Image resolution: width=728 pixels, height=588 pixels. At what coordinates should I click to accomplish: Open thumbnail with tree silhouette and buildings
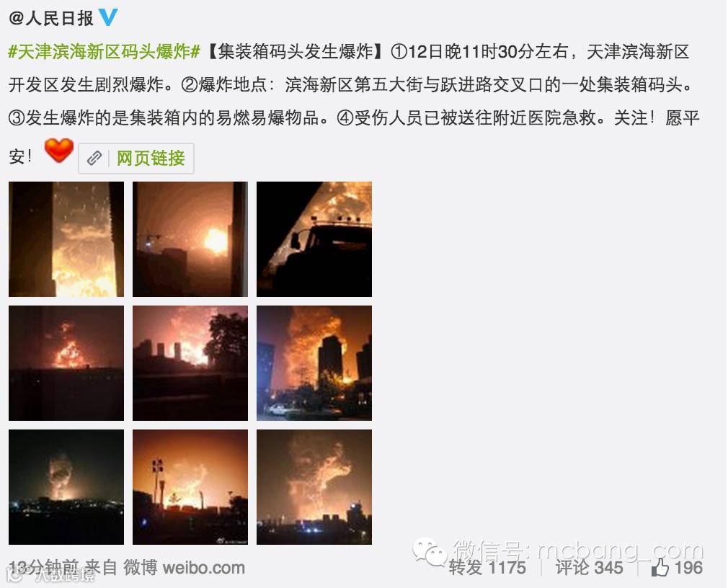click(x=190, y=363)
